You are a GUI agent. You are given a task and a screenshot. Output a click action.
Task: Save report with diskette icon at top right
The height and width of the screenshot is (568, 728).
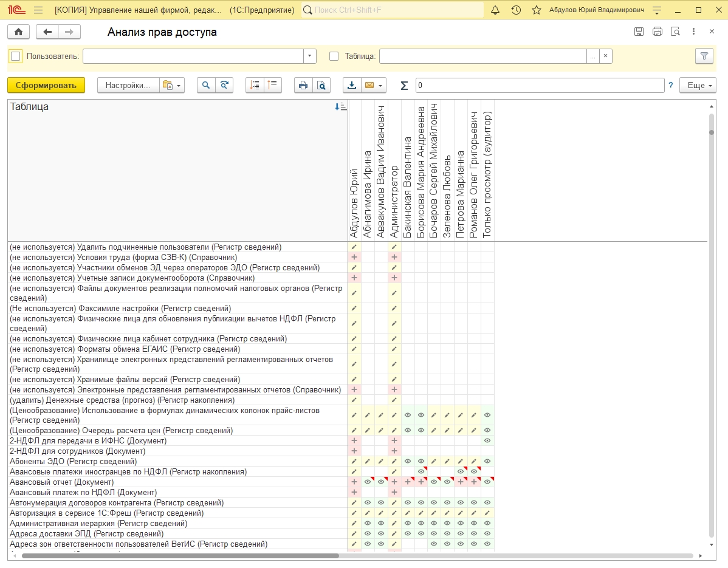click(639, 32)
